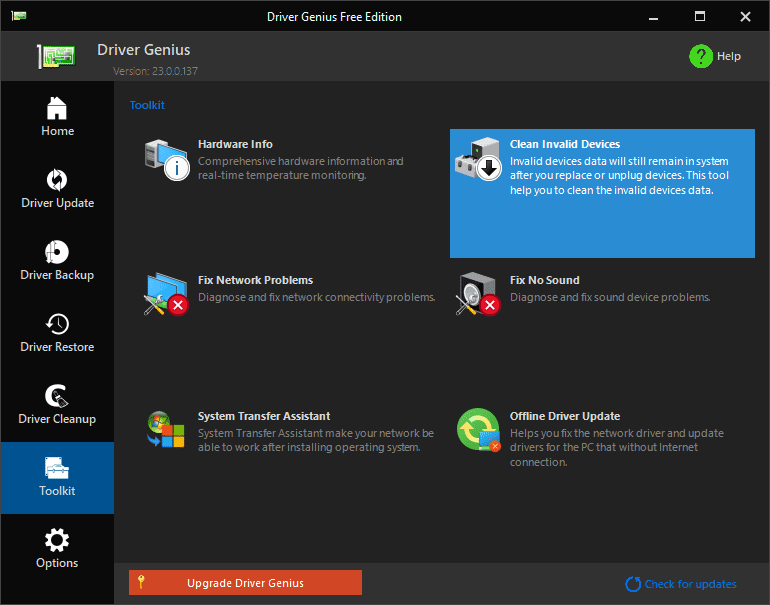Select the Driver Cleanup broom icon
Image resolution: width=770 pixels, height=605 pixels.
tap(57, 396)
